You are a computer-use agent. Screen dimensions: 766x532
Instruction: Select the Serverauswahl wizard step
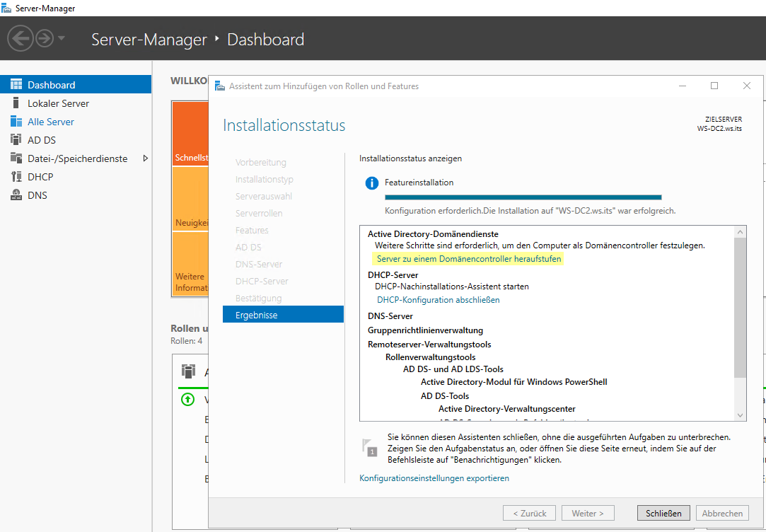click(264, 196)
